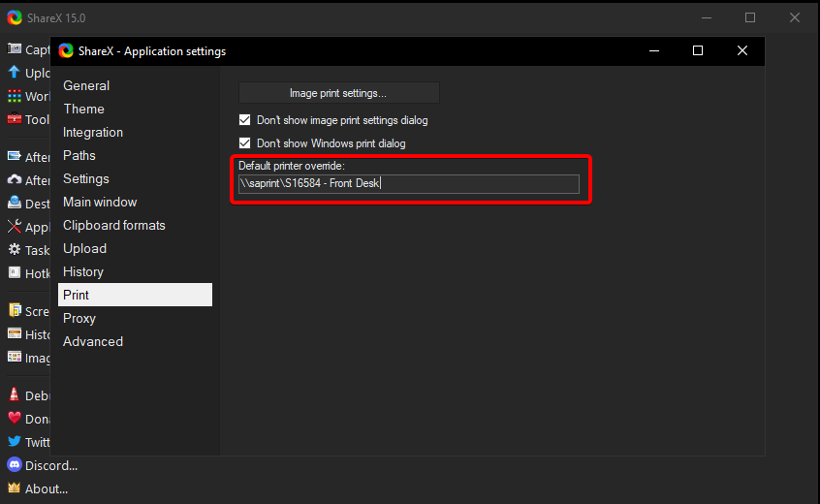Click ShareX 15.0 main window logo icon
The image size is (820, 504).
coord(15,17)
